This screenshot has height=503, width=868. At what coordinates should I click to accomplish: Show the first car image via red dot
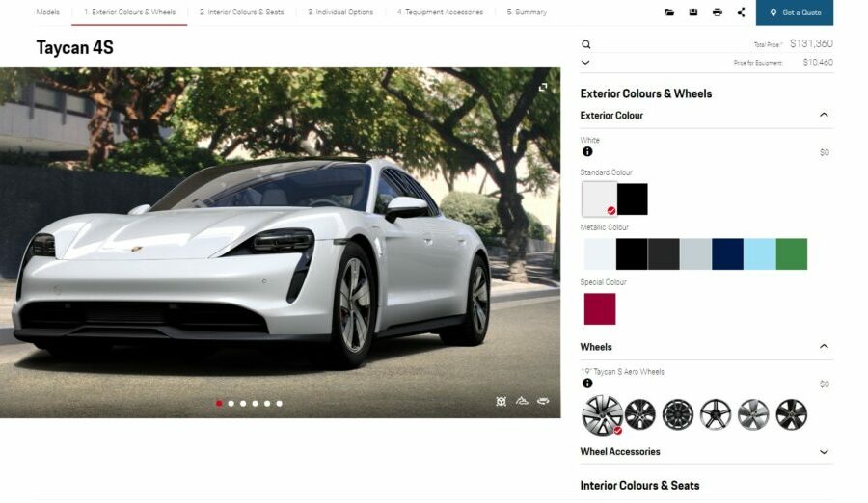coord(219,404)
